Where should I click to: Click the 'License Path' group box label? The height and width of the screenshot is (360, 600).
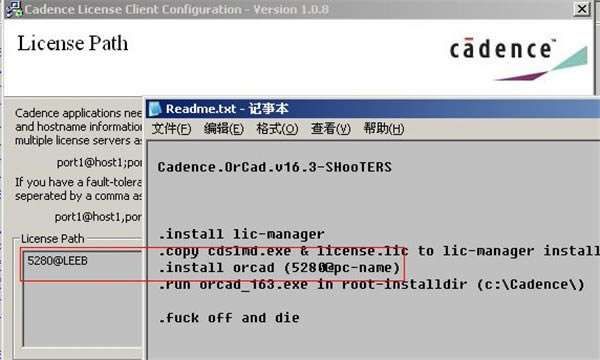pyautogui.click(x=52, y=239)
